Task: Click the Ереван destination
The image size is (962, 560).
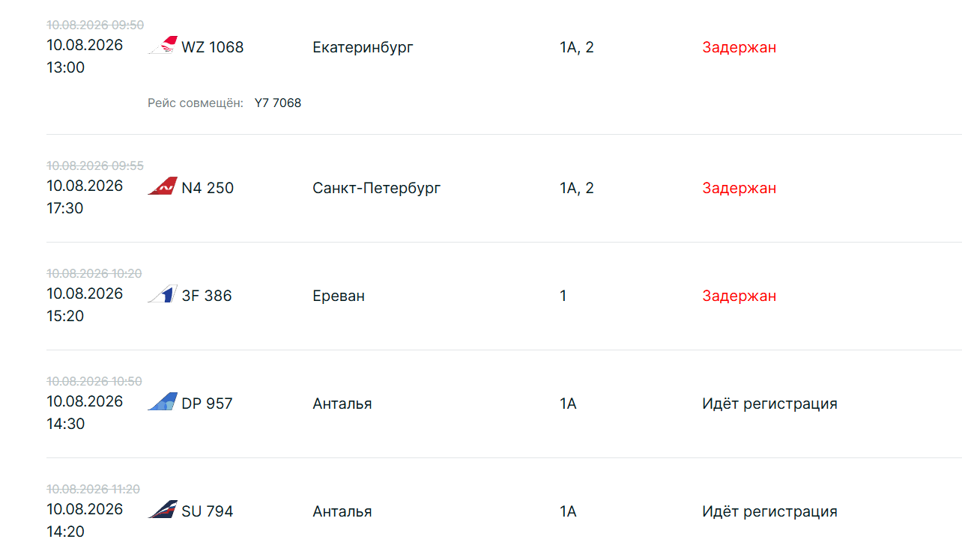Action: pyautogui.click(x=339, y=296)
